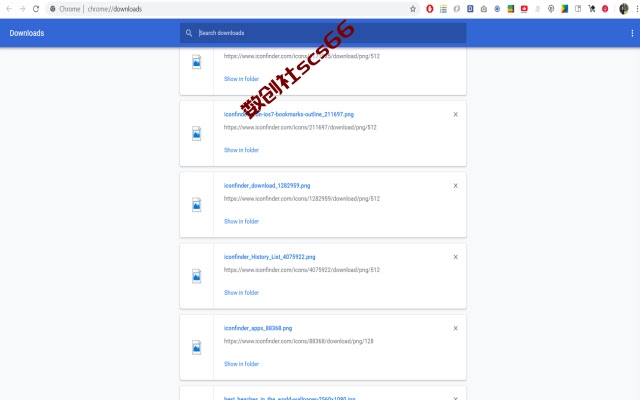Click the image file icon of iconfinder_apps_88368.png
Viewport: 640px width, 400px height.
tap(196, 347)
